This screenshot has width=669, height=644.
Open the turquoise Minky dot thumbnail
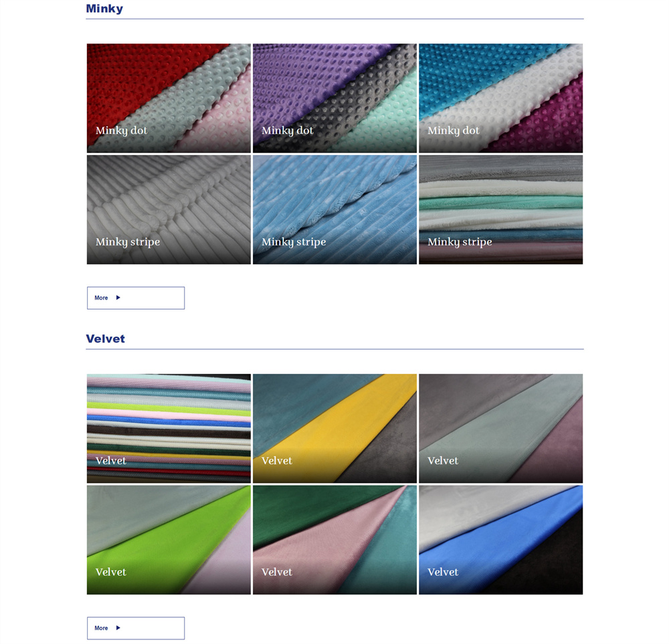click(500, 98)
